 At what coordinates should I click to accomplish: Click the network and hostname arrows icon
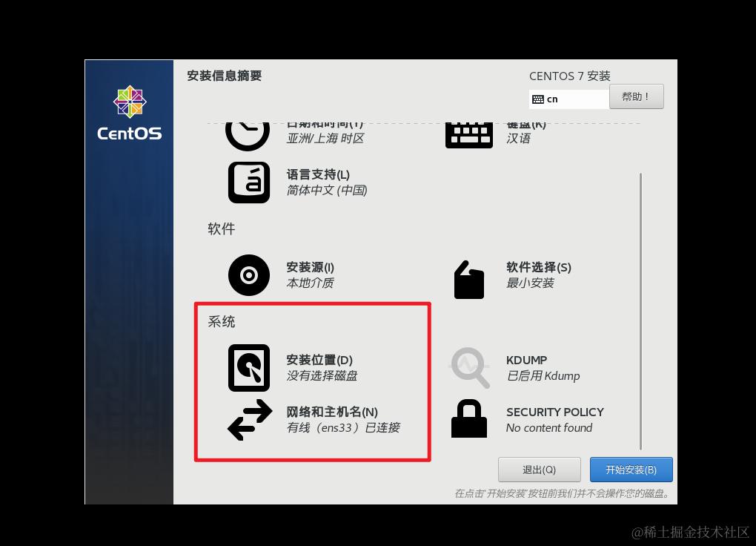(x=250, y=420)
